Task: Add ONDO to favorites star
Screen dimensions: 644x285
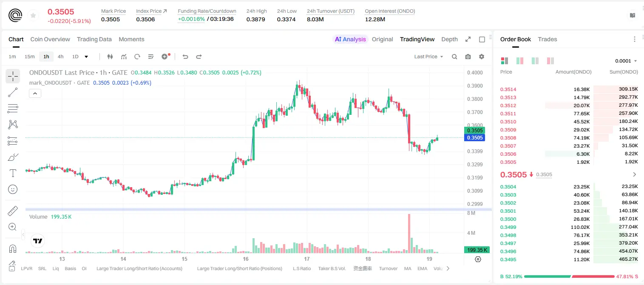Action: [33, 16]
